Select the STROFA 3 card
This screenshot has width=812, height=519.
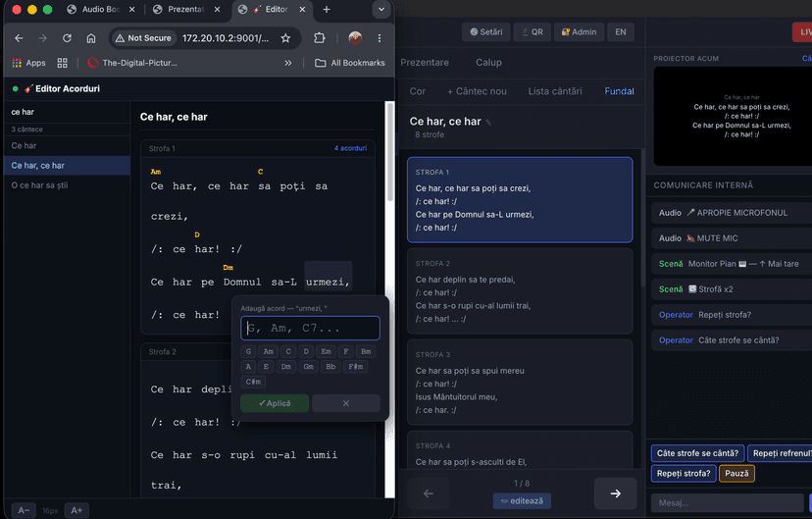(520, 383)
